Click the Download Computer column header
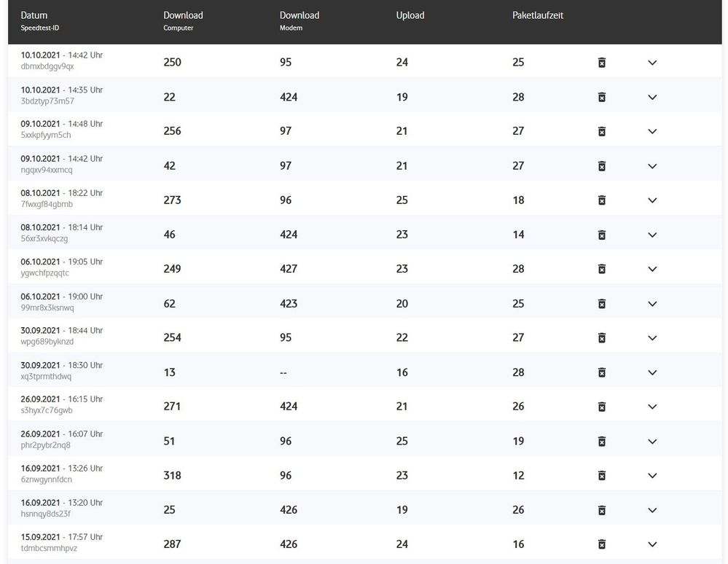The width and height of the screenshot is (728, 564). pos(183,15)
